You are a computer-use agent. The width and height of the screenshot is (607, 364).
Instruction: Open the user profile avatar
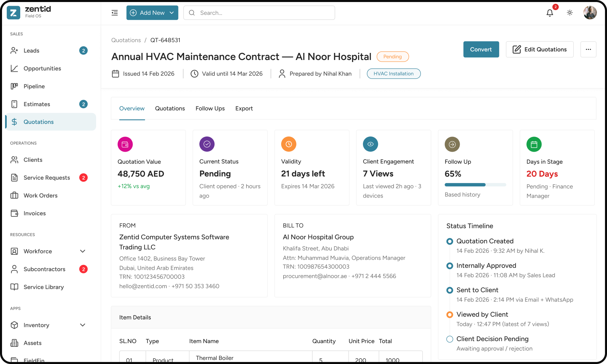[590, 13]
